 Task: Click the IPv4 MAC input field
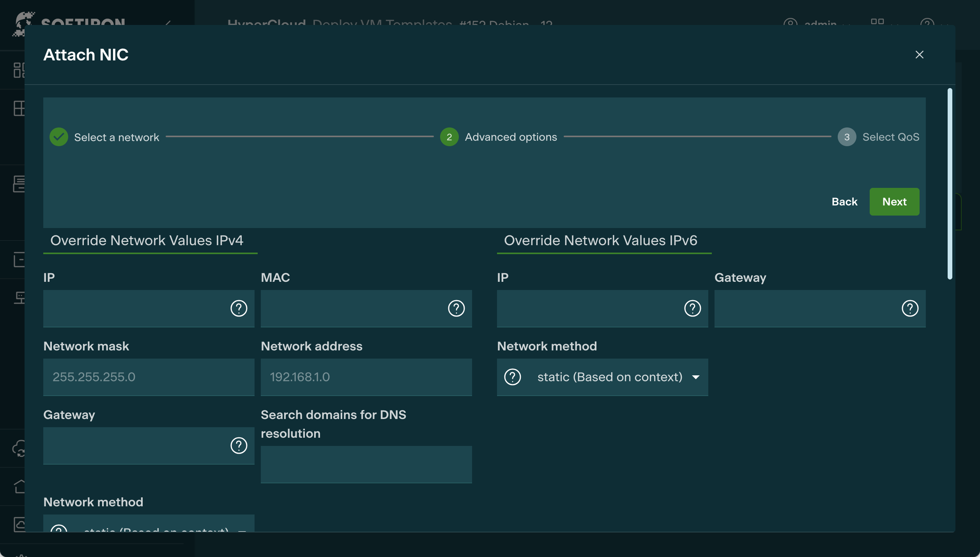point(351,308)
